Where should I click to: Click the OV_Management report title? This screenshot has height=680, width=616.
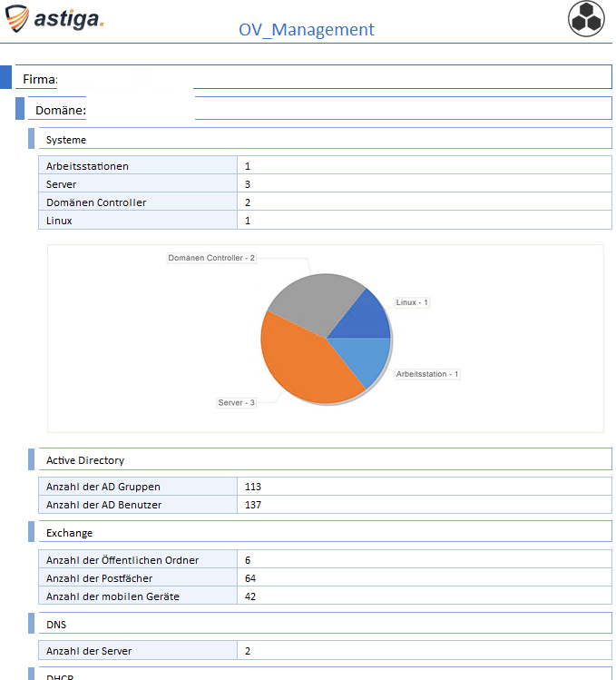pos(306,29)
